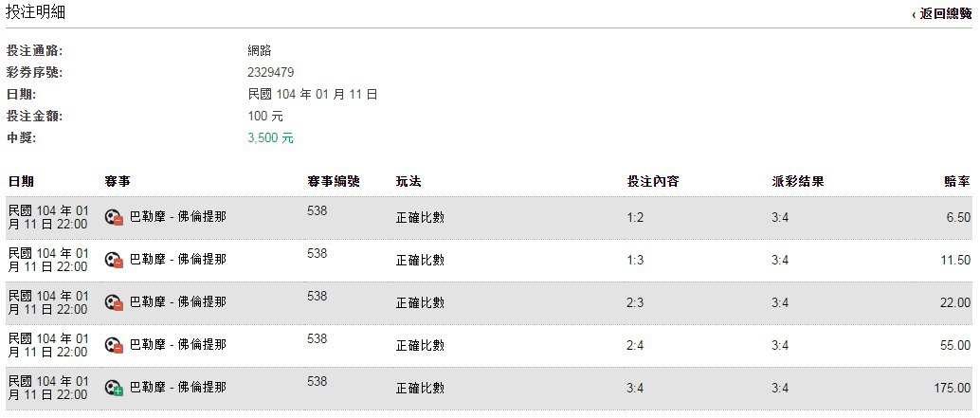980x418 pixels.
Task: Click the 175.00 odds value
Action: (x=952, y=388)
